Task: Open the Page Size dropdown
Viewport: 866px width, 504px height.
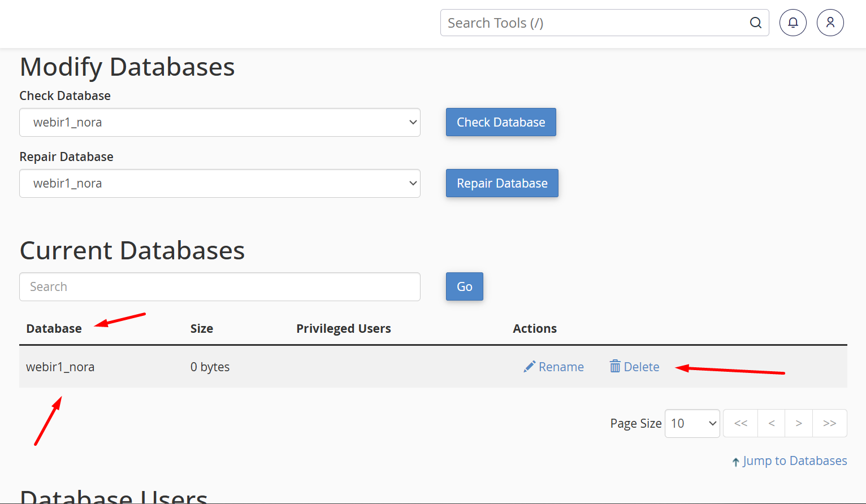Action: pos(692,423)
